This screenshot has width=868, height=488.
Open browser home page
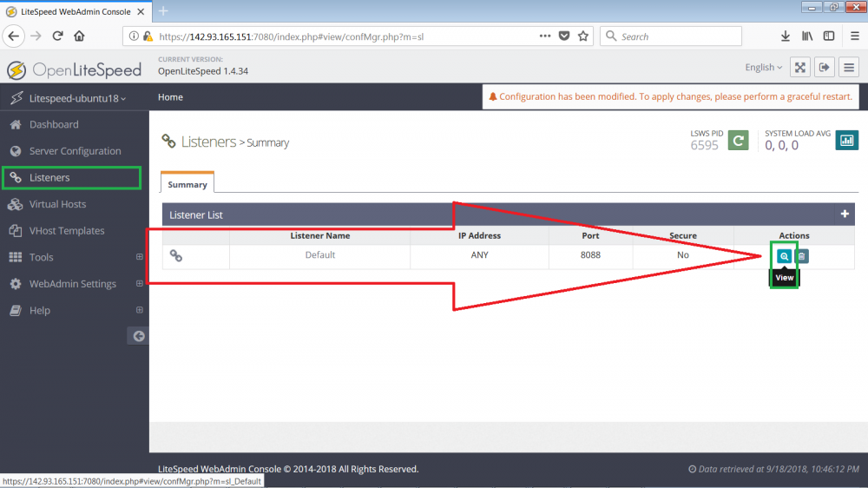click(x=79, y=36)
